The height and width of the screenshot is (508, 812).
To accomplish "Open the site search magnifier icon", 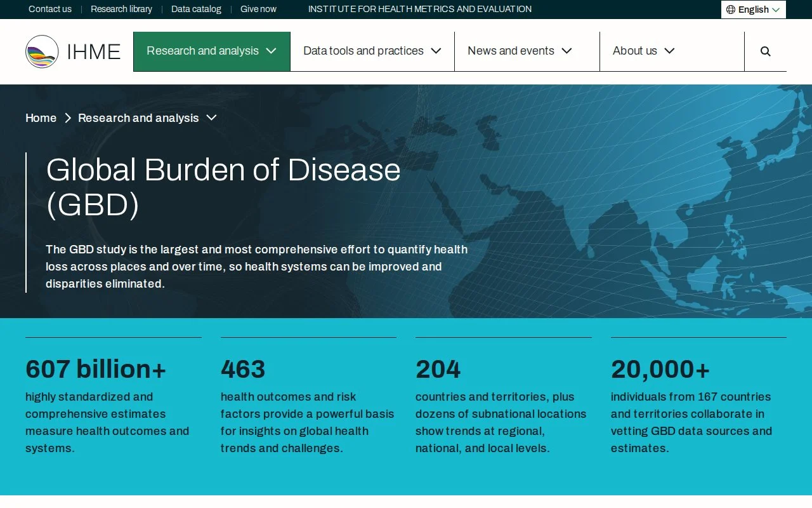I will (x=766, y=51).
